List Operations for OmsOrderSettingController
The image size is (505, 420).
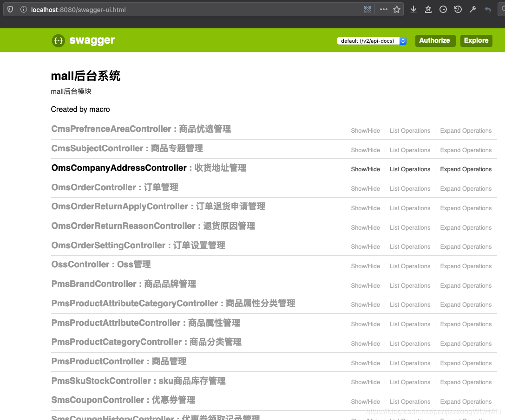(410, 247)
